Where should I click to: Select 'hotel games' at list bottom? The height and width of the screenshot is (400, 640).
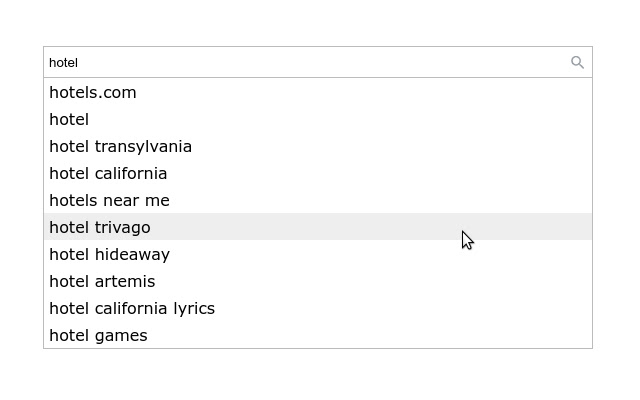(98, 335)
